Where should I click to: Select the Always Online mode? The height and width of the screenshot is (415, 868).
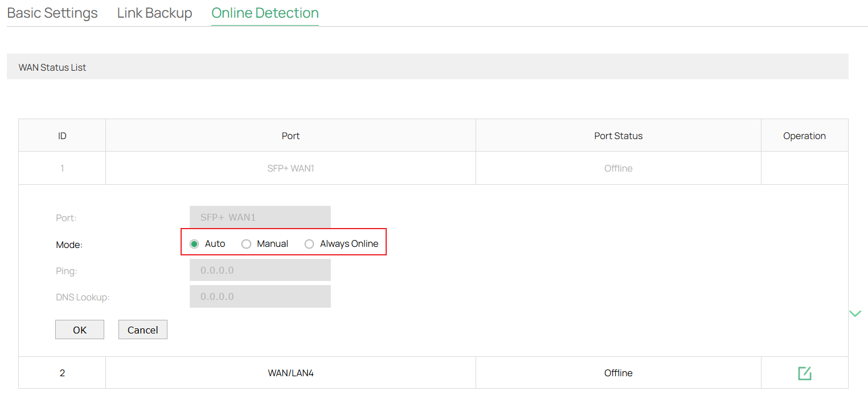coord(309,243)
